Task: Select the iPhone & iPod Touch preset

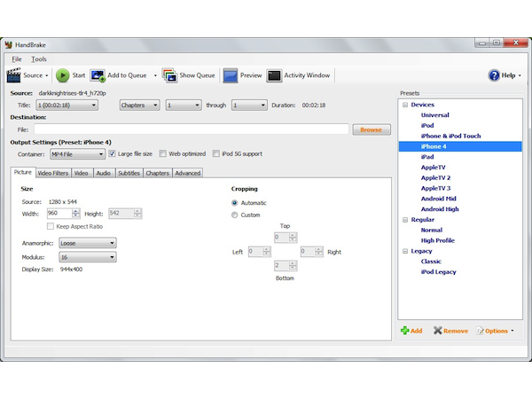Action: tap(451, 136)
